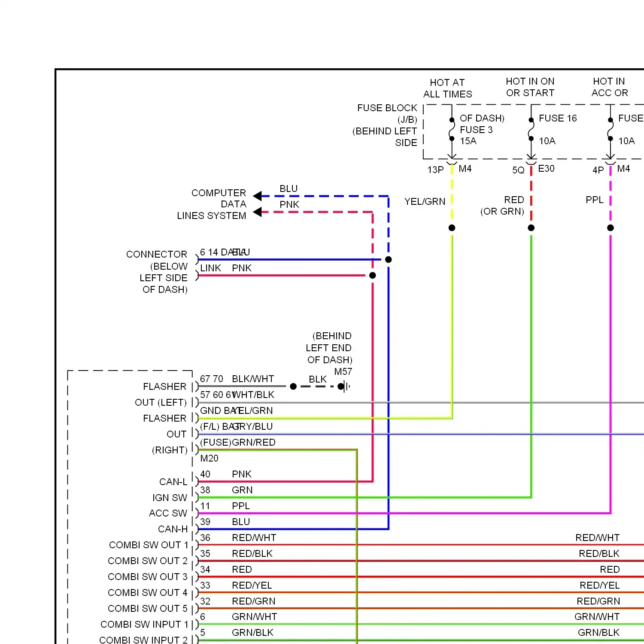This screenshot has width=644, height=644.
Task: Click the COMBI SW INPUT 1 label
Action: [x=144, y=624]
